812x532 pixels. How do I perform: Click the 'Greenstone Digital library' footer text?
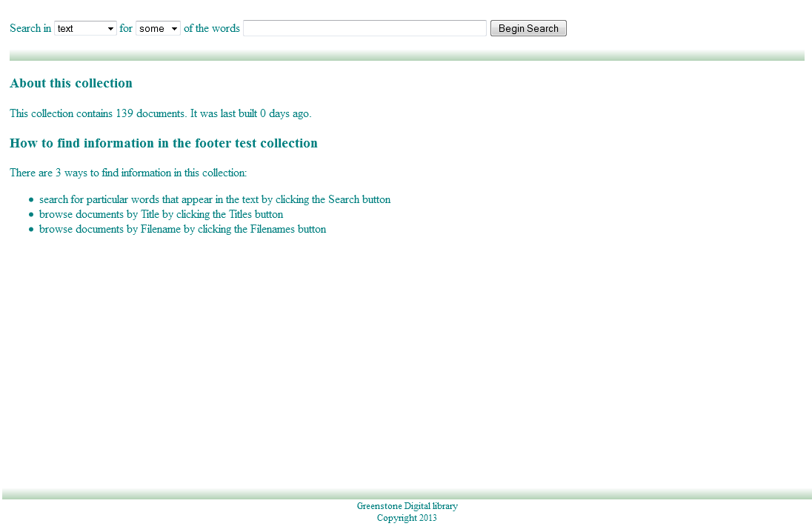coord(407,507)
